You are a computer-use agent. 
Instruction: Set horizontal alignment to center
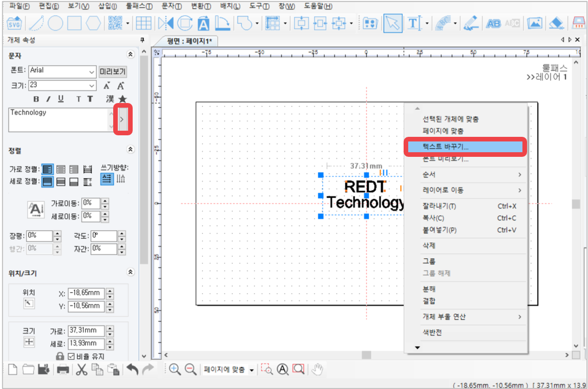[61, 169]
